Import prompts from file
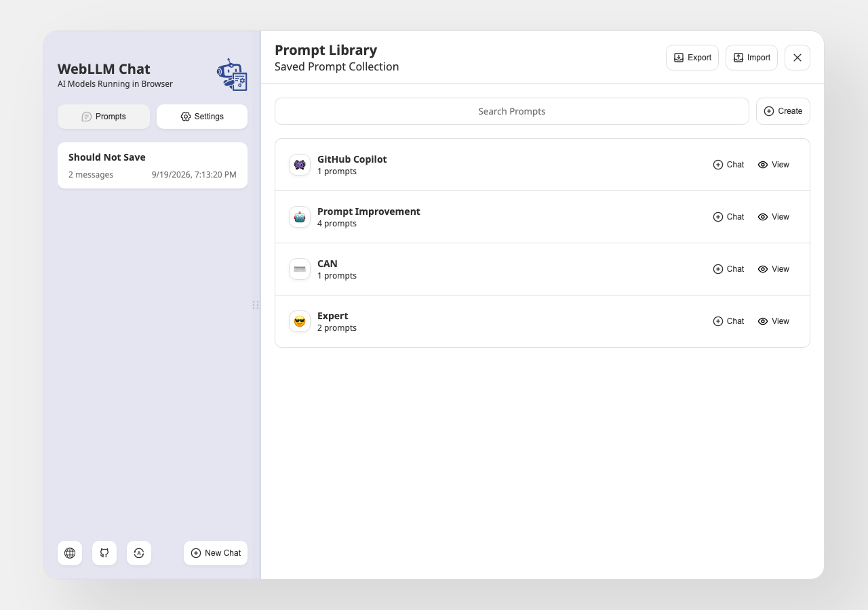This screenshot has height=610, width=868. pyautogui.click(x=751, y=58)
